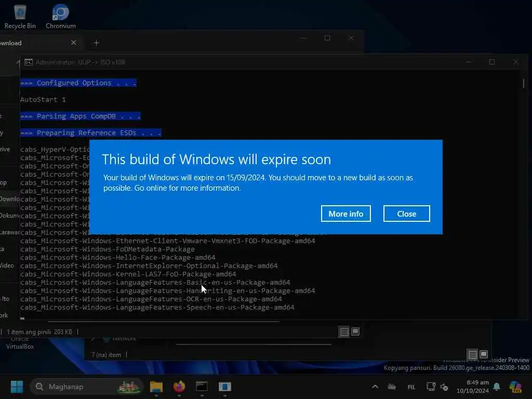Screen dimensions: 532x399
Task: Close the Windows expiry notification
Action: pyautogui.click(x=406, y=214)
